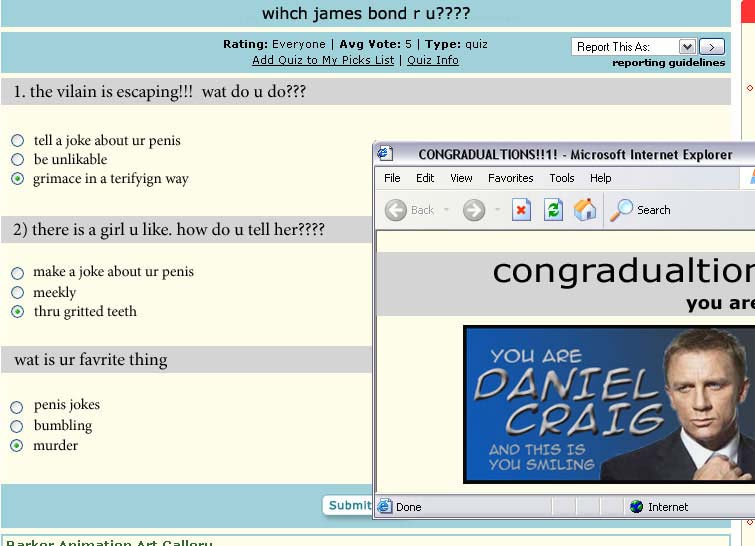
Task: Open the Forward button history dropdown arrow
Action: [497, 210]
